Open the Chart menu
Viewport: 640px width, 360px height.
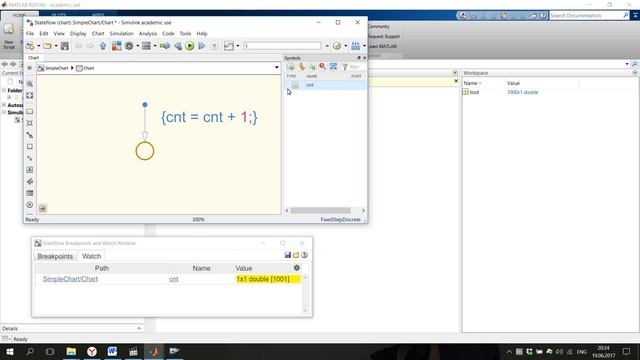[98, 33]
